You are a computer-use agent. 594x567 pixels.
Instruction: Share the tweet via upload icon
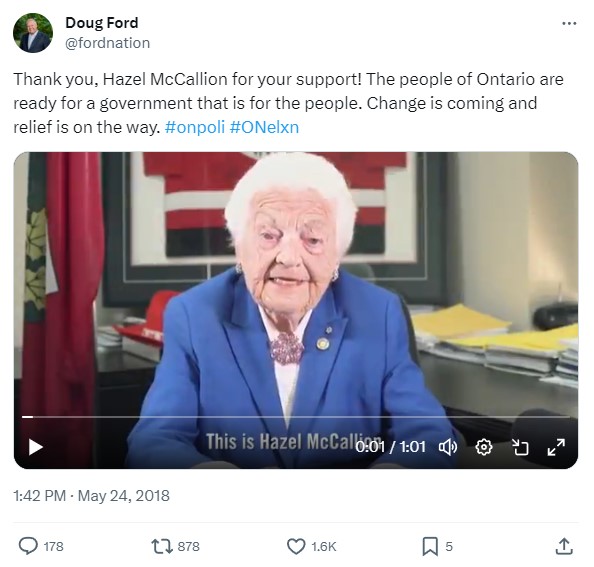[564, 546]
